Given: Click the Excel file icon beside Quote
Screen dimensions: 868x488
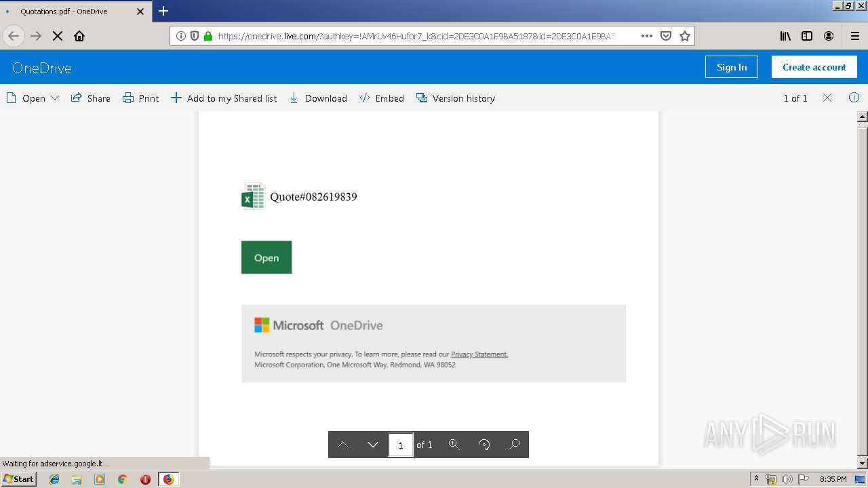Looking at the screenshot, I should tap(253, 196).
